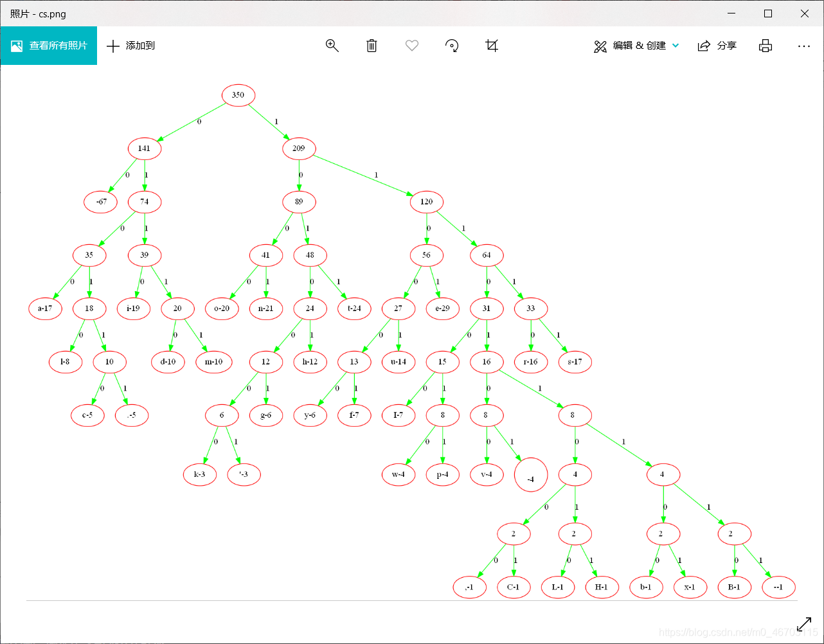This screenshot has width=824, height=644.
Task: Click leaf node L-1
Action: coord(557,587)
